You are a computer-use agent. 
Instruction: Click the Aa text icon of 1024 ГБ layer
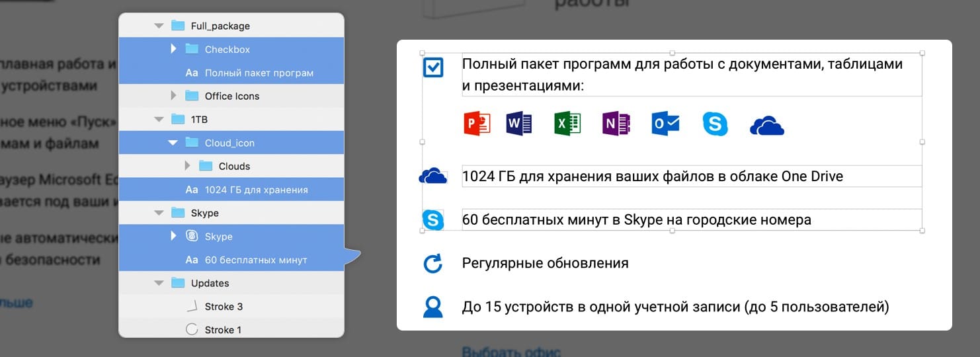192,190
